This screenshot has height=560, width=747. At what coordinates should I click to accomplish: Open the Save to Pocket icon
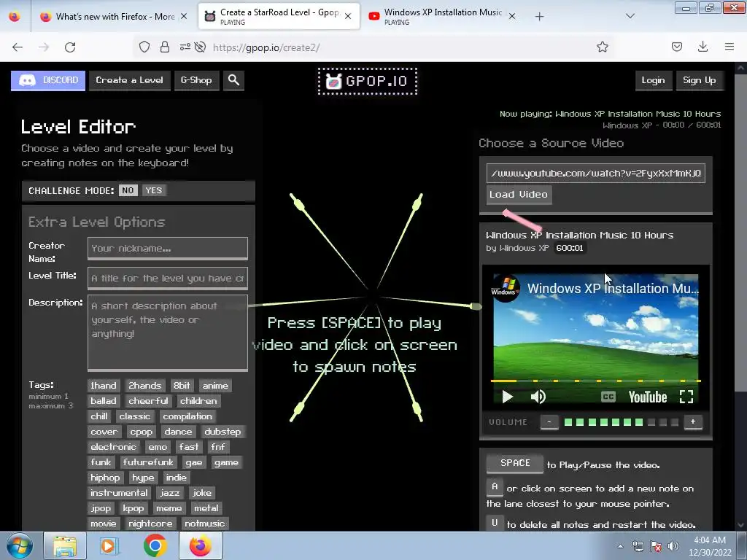676,47
